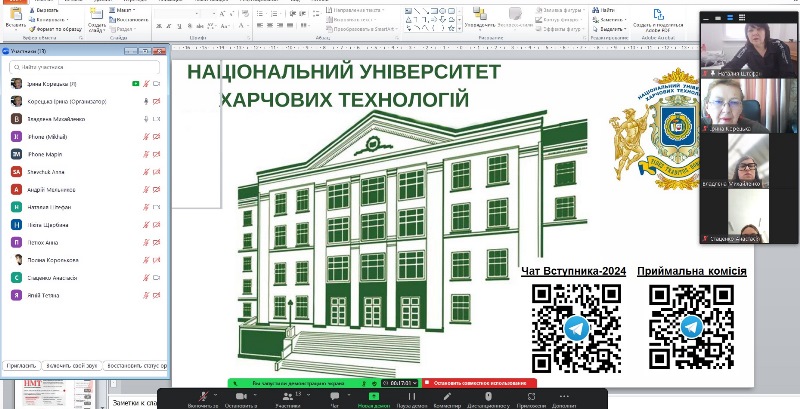
Task: Create a new slide (Создать слайд)
Action: tap(96, 19)
